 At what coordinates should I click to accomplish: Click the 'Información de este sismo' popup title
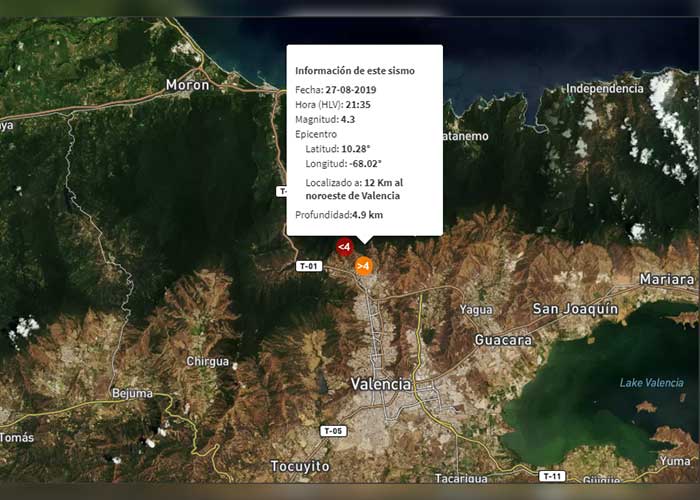coord(354,71)
